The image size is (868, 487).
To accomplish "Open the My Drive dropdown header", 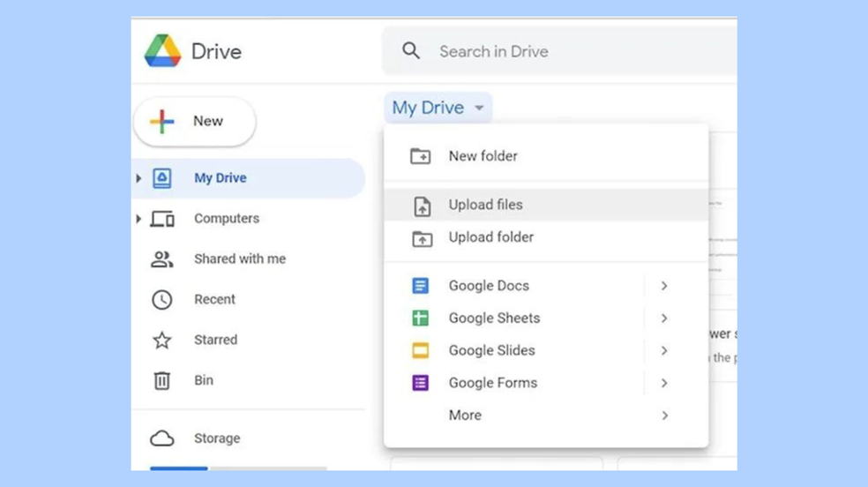I will click(x=438, y=108).
